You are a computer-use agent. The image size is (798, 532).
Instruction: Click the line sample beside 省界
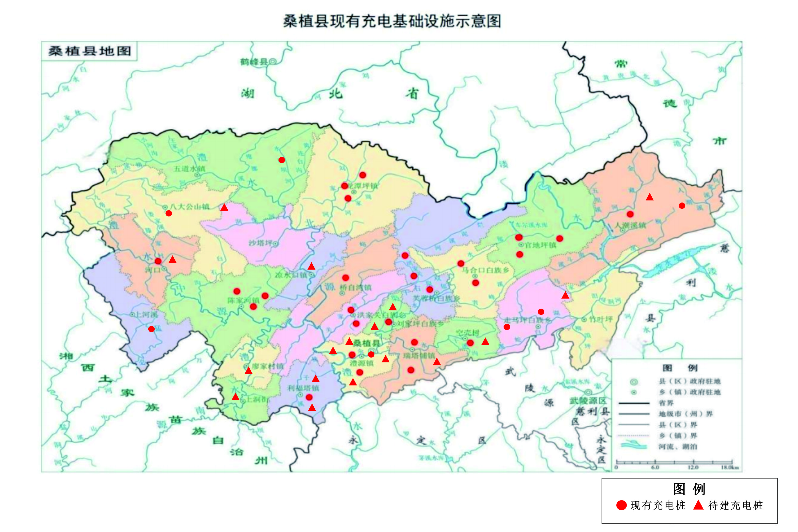point(634,403)
